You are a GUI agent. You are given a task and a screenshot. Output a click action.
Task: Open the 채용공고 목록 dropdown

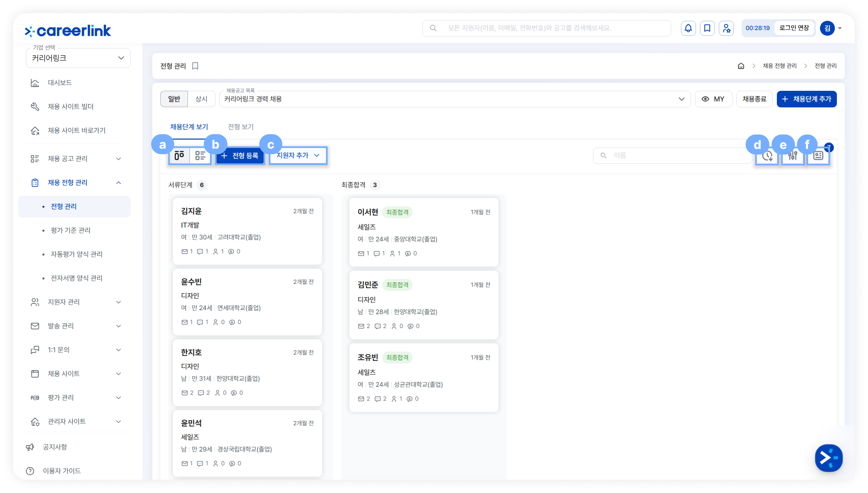pyautogui.click(x=455, y=99)
